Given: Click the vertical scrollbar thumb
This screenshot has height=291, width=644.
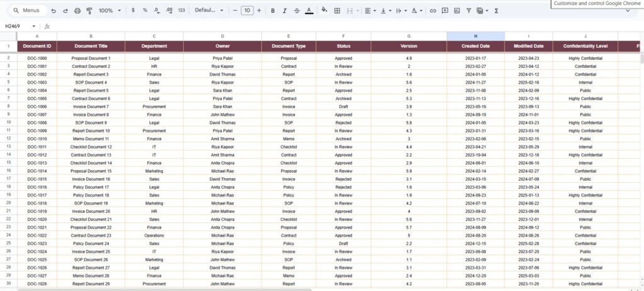Looking at the screenshot, I should pos(641,59).
